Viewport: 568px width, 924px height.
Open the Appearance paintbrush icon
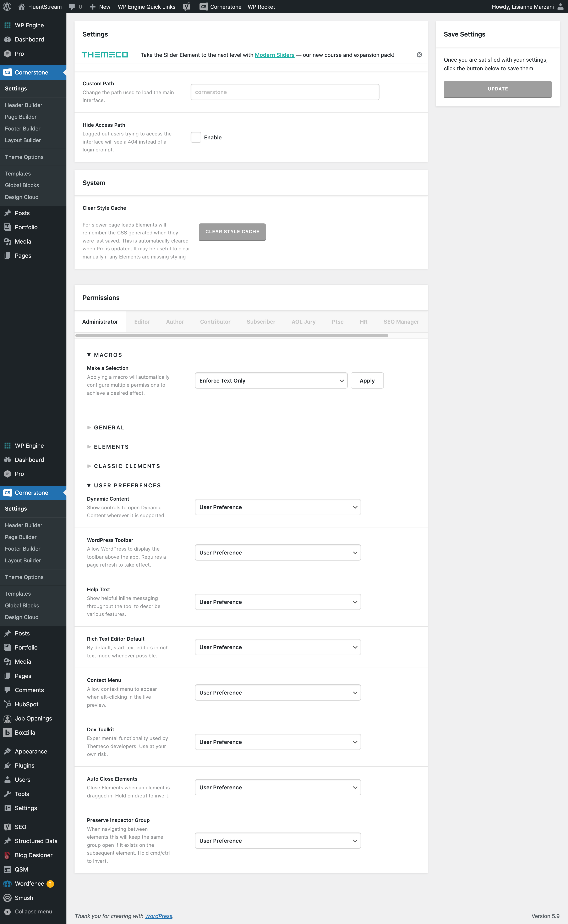click(x=7, y=751)
